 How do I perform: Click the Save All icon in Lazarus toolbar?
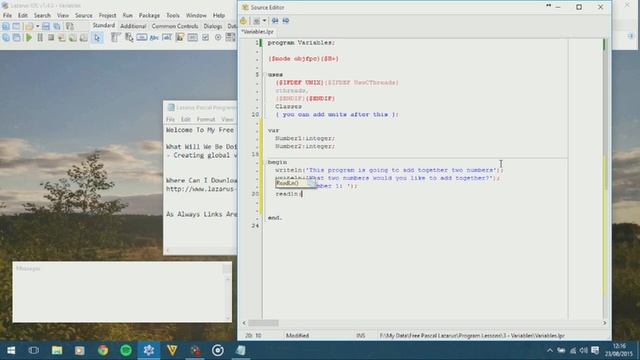(57, 26)
